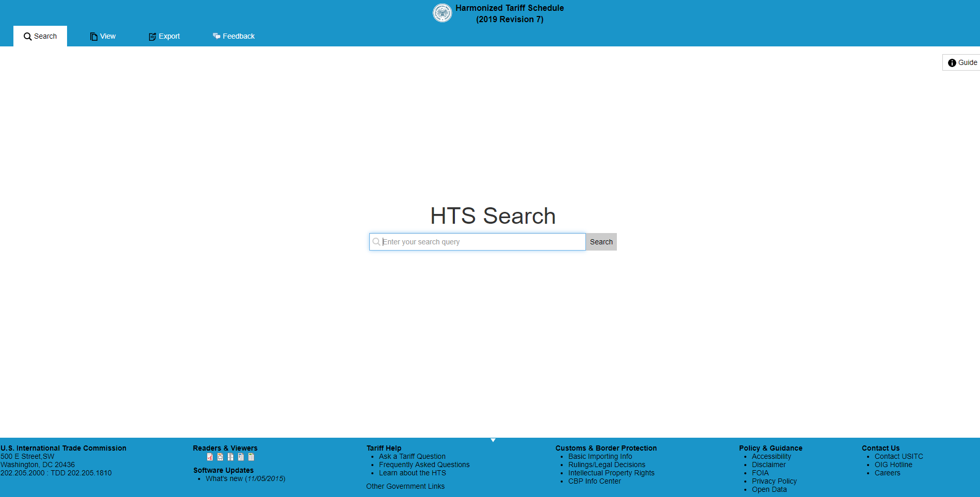980x497 pixels.
Task: Open Other Government Links
Action: tap(405, 486)
